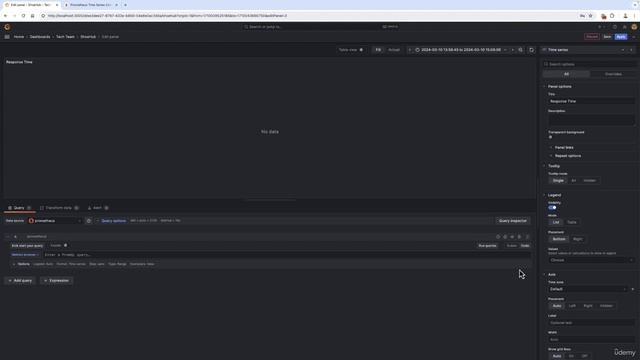640x360 pixels.
Task: Set legend mode to Table
Action: (x=571, y=222)
